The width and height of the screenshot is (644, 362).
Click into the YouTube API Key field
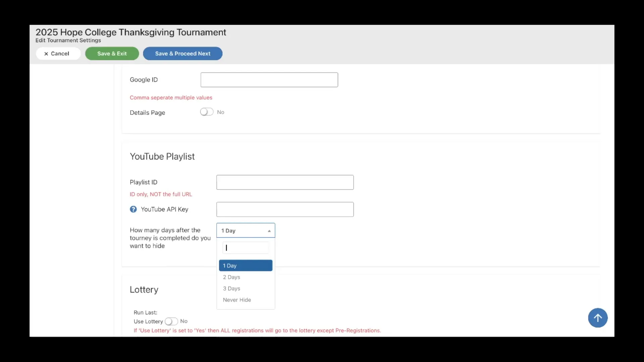(285, 209)
